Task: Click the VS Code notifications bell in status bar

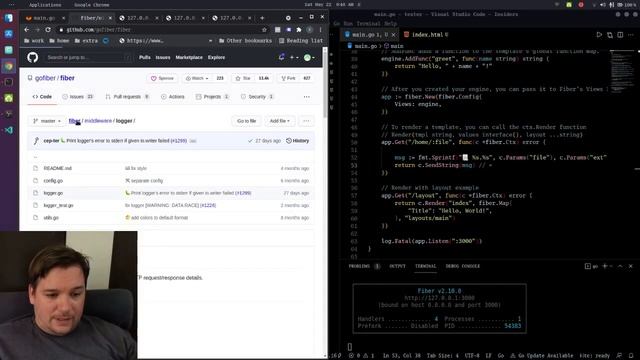Action: pyautogui.click(x=631, y=356)
